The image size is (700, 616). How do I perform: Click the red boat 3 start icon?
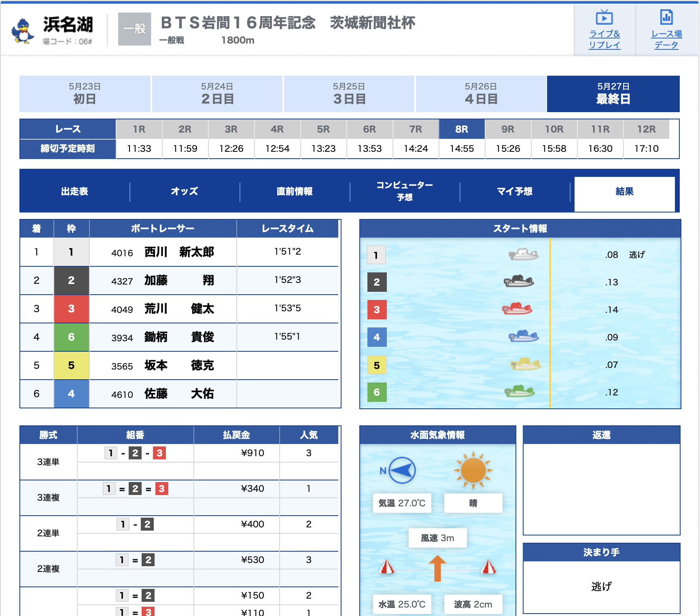517,309
